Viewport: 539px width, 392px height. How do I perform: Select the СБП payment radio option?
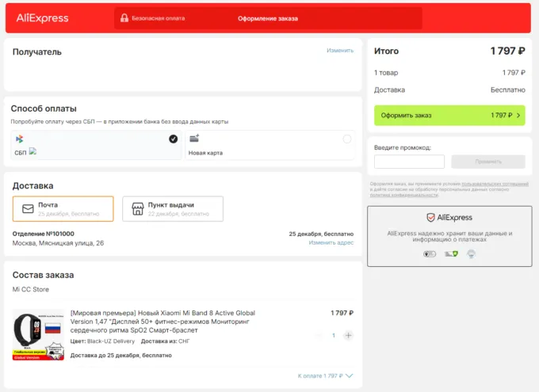coord(173,139)
